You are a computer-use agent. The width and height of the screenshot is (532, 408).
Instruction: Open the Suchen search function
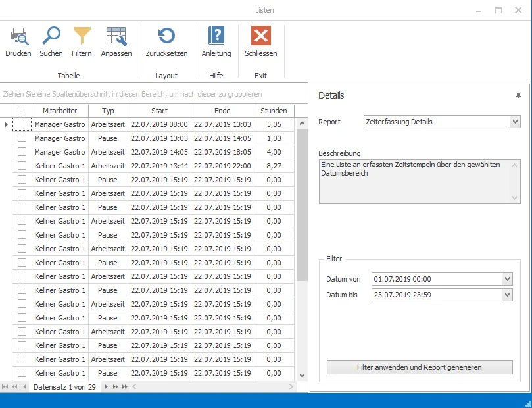51,39
